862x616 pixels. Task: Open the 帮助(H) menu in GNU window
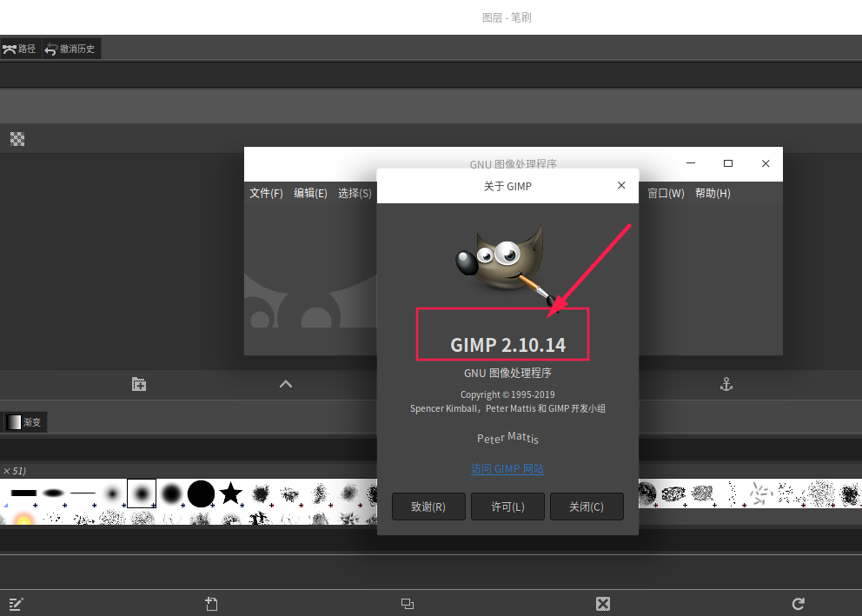point(713,194)
